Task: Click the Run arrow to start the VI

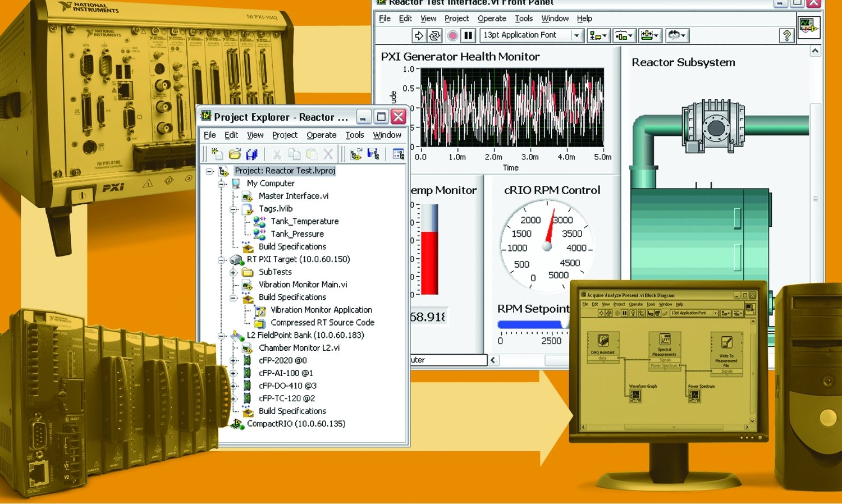Action: coord(419,35)
